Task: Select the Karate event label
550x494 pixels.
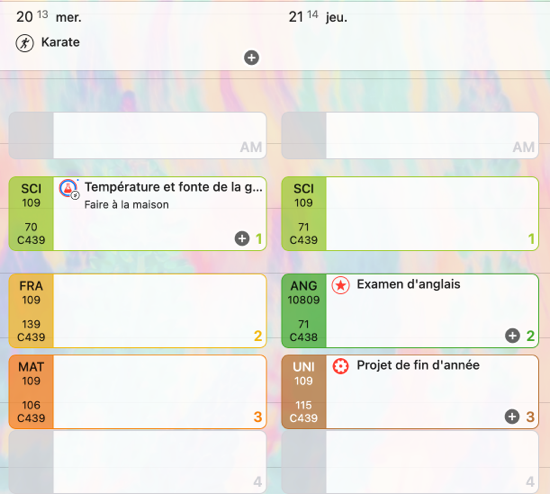Action: point(60,42)
